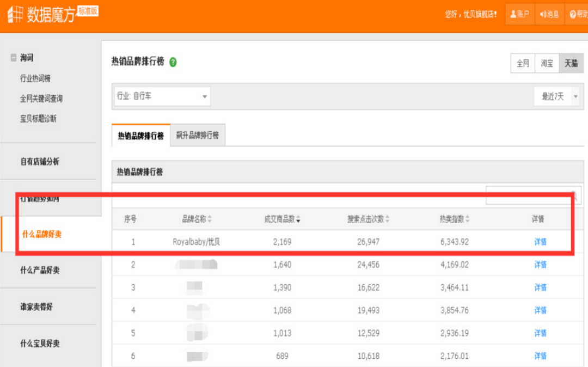588x367 pixels.
Task: Open 什么宝贝好卖 in the sidebar
Action: (40, 344)
